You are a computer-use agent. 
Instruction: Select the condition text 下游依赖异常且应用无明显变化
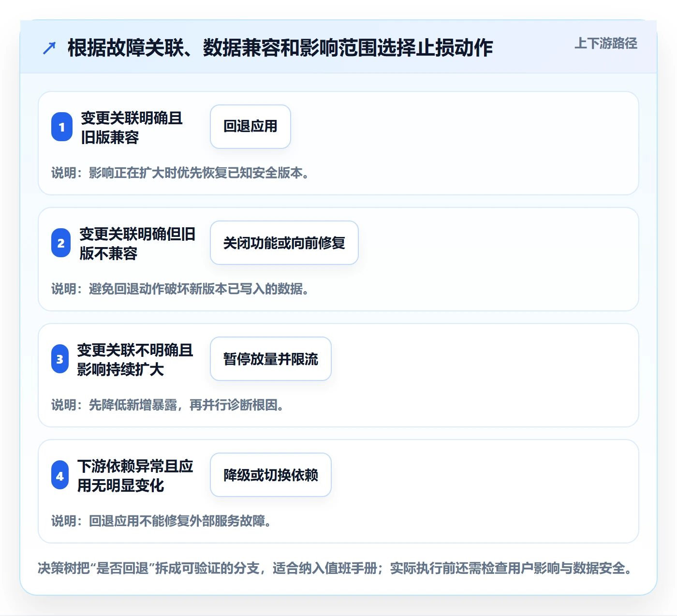[135, 475]
